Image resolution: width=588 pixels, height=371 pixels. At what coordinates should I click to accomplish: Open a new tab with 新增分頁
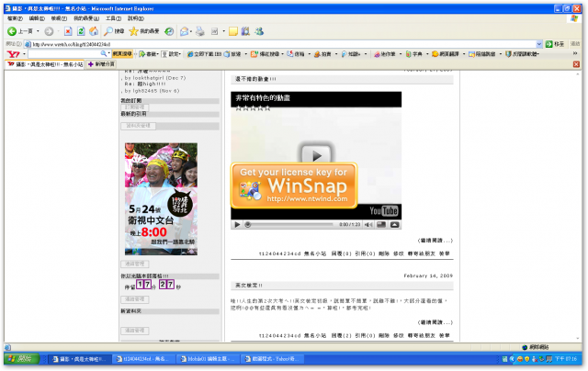[101, 64]
